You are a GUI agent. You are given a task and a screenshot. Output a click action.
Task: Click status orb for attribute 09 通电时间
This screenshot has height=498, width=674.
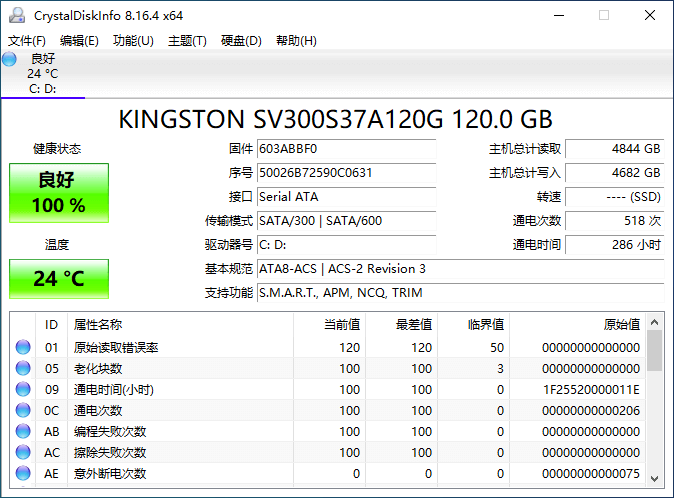coord(23,389)
